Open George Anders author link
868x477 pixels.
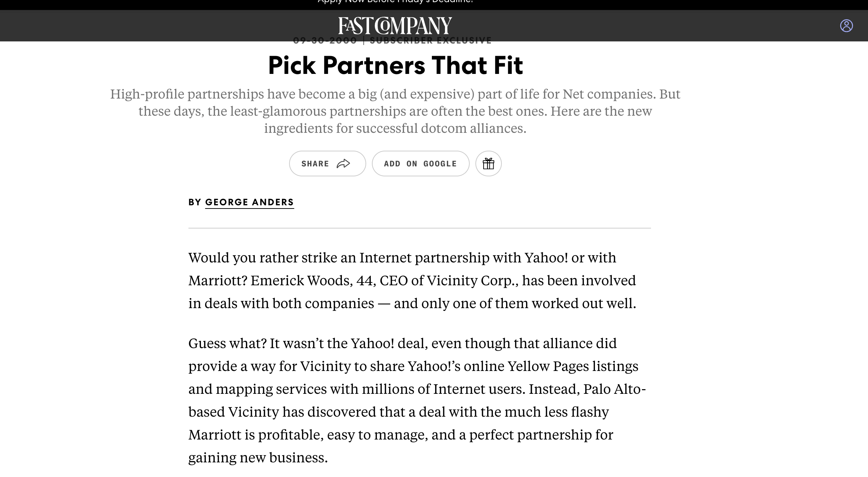coord(249,202)
